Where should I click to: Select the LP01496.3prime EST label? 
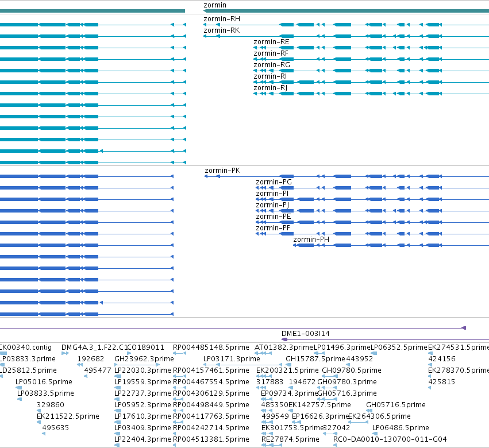pos(342,347)
